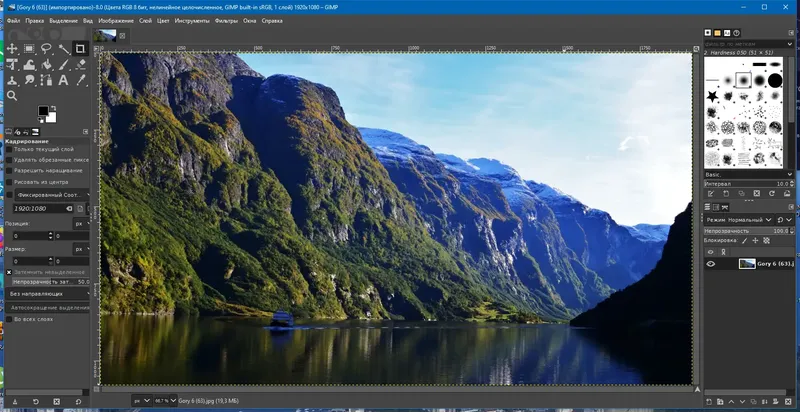Open 'Фиксированный Соотношение' dropdown
The height and width of the screenshot is (412, 800).
click(53, 195)
